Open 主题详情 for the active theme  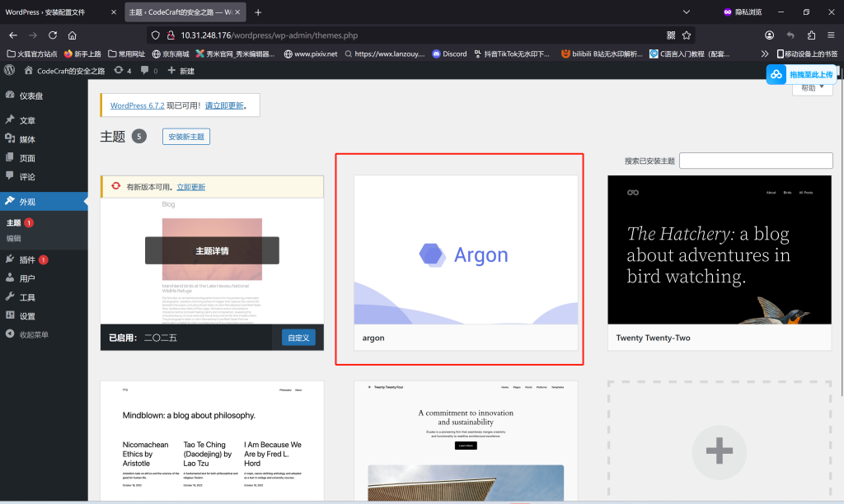point(212,250)
